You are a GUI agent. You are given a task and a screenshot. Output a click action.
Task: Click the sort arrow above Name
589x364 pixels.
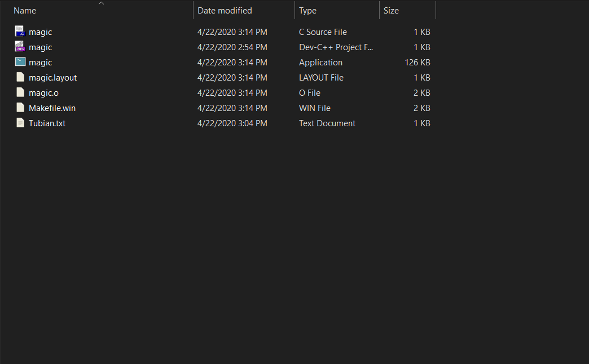(x=102, y=3)
